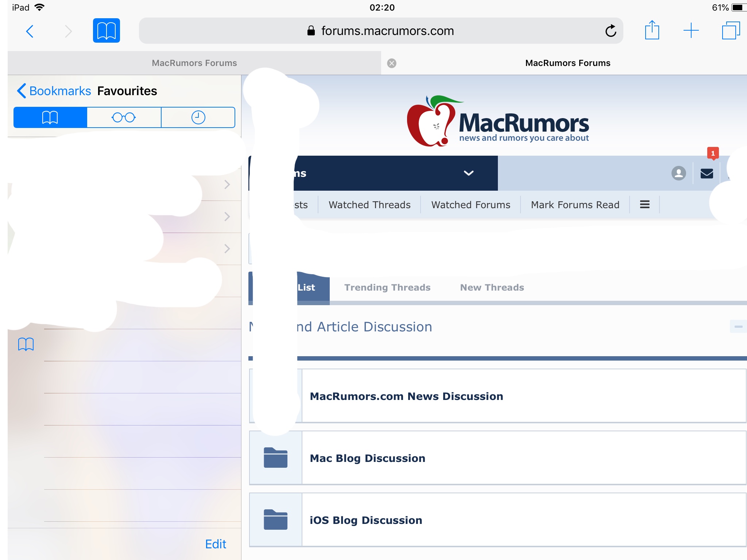Image resolution: width=747 pixels, height=560 pixels.
Task: Switch to New Threads tab
Action: pyautogui.click(x=492, y=288)
